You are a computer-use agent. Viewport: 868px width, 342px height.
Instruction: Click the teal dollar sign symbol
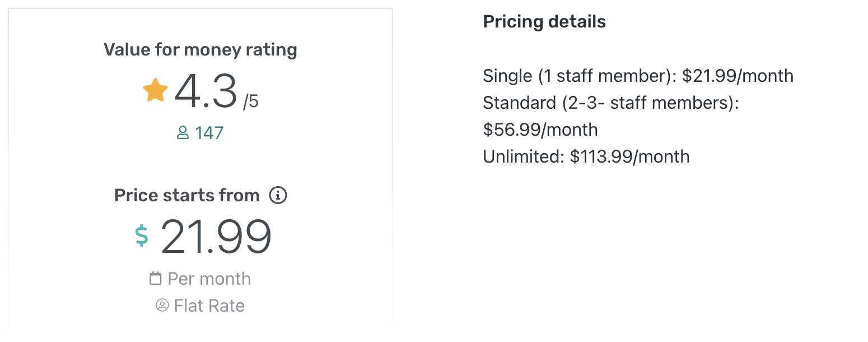pos(142,235)
